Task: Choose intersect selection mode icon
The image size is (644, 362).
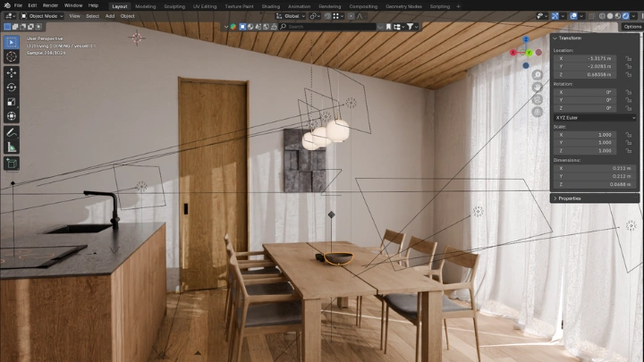Action: (x=38, y=27)
